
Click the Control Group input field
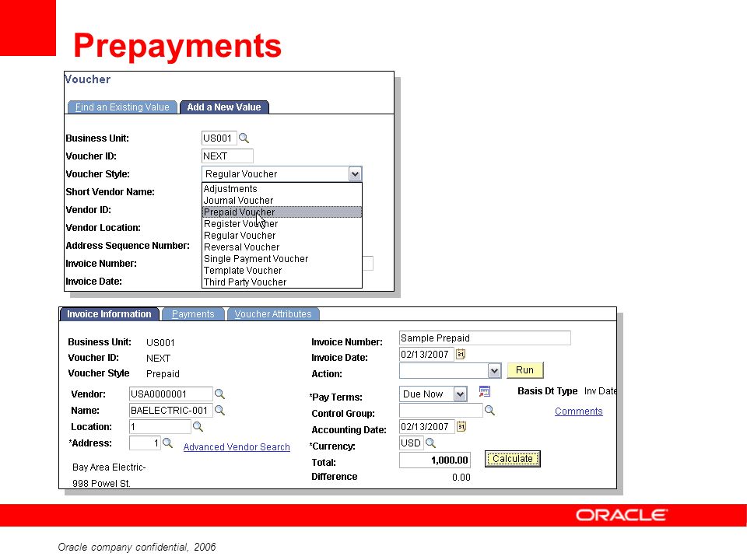tap(441, 410)
